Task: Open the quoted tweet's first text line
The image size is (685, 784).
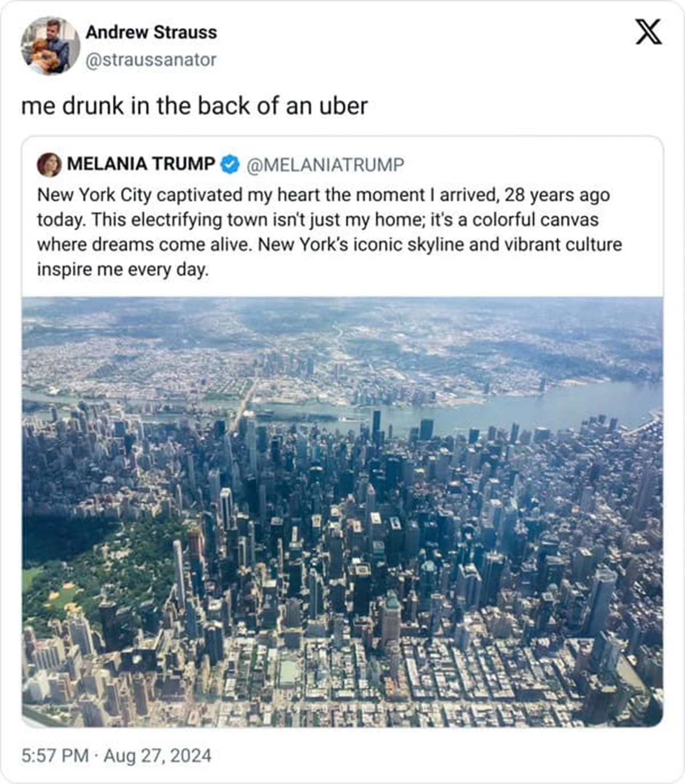Action: (x=324, y=195)
